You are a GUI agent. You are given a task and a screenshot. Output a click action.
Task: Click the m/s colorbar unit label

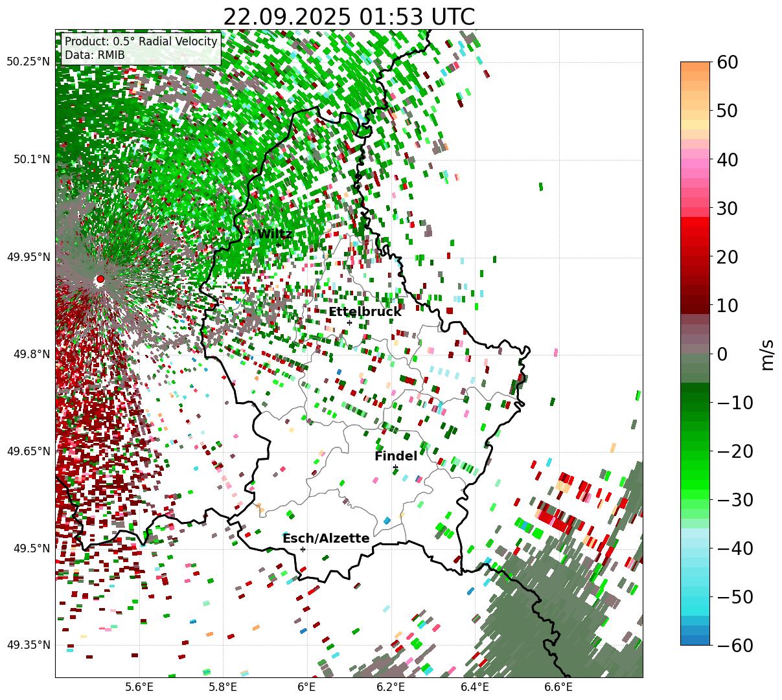click(768, 354)
